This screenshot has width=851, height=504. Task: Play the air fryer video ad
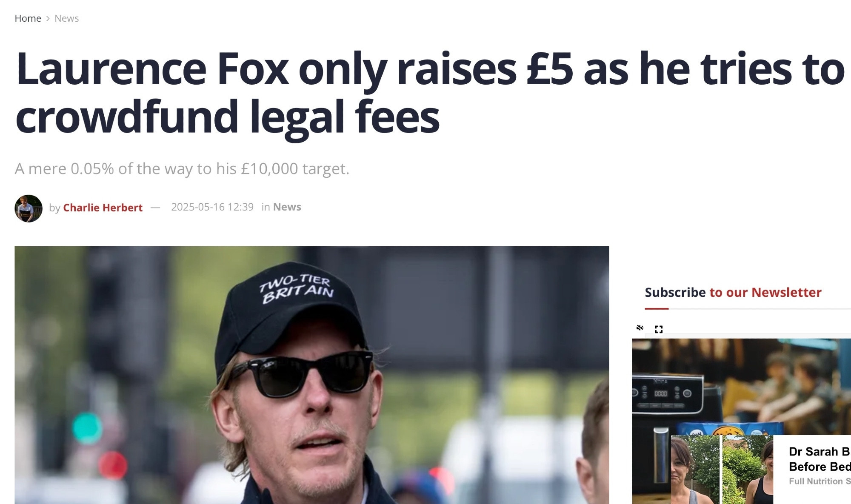(742, 386)
